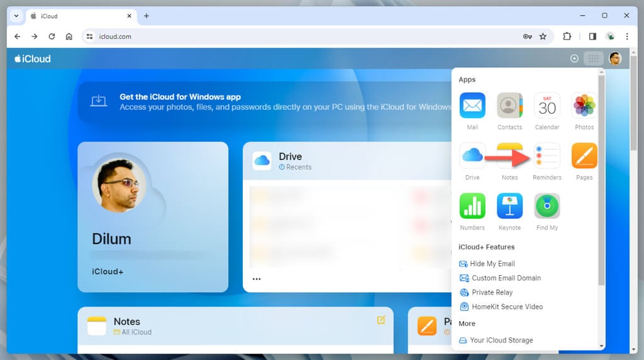Click the app launcher grid button
644x360 pixels.
pyautogui.click(x=594, y=58)
